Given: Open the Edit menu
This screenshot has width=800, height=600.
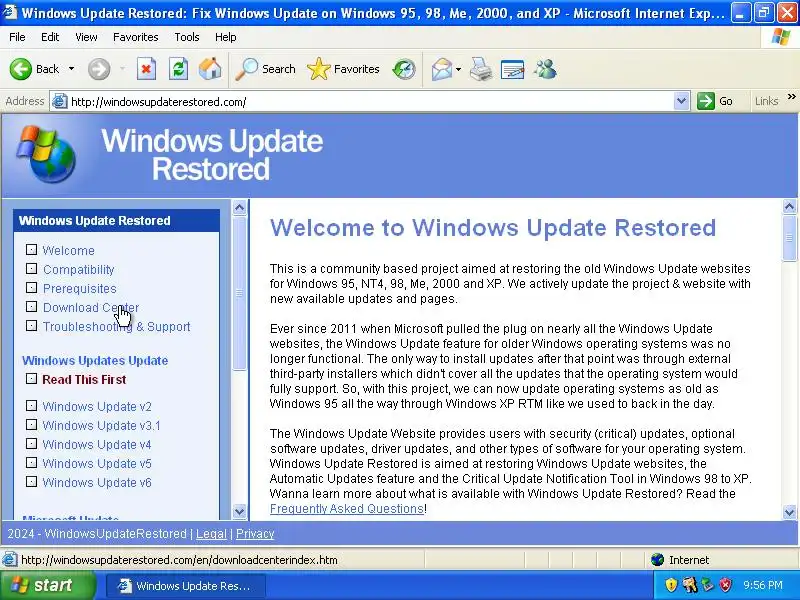Looking at the screenshot, I should coord(50,37).
